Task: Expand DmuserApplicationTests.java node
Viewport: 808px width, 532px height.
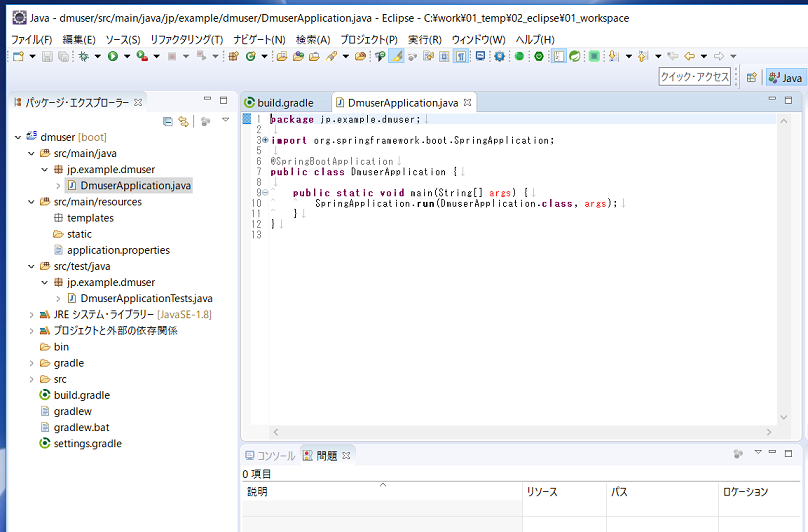Action: (58, 298)
